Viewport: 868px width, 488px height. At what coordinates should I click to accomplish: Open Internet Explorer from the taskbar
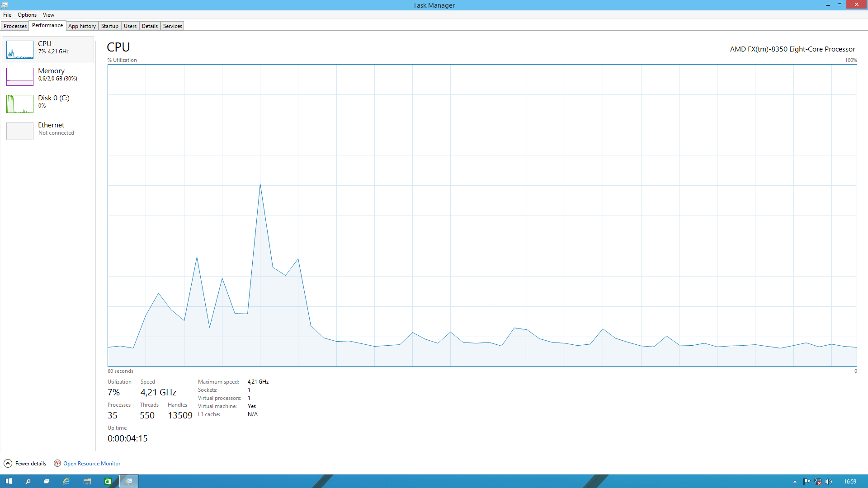coord(66,482)
